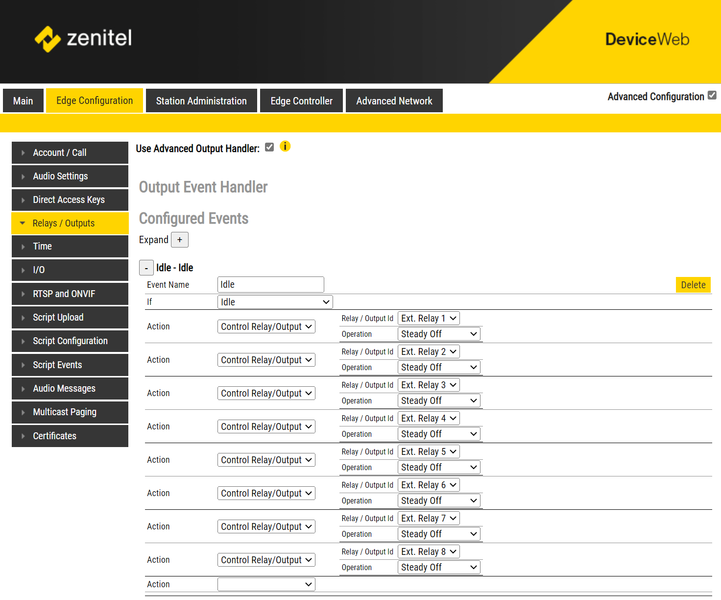Image resolution: width=721 pixels, height=600 pixels.
Task: Open Operation dropdown for Ext. Relay 1
Action: point(439,334)
